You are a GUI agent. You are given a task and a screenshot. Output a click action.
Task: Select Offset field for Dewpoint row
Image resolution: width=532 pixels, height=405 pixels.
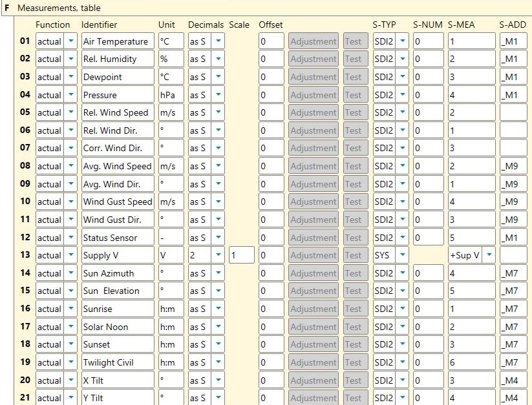tap(271, 77)
